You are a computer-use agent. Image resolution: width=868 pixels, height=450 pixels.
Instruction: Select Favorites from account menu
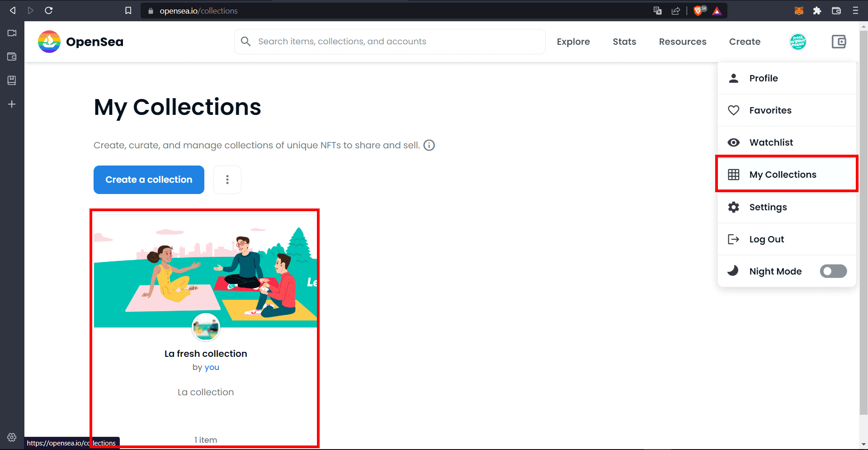787,110
